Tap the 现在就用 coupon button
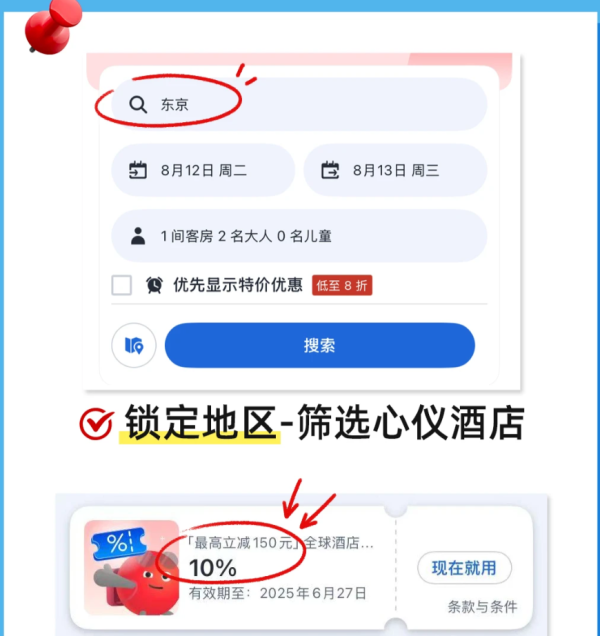Viewport: 600px width, 636px height. pyautogui.click(x=465, y=568)
